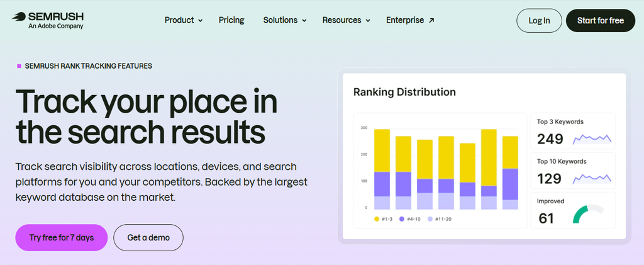Click Try free for 7 days
Screen dimensions: 644x265
click(x=61, y=237)
